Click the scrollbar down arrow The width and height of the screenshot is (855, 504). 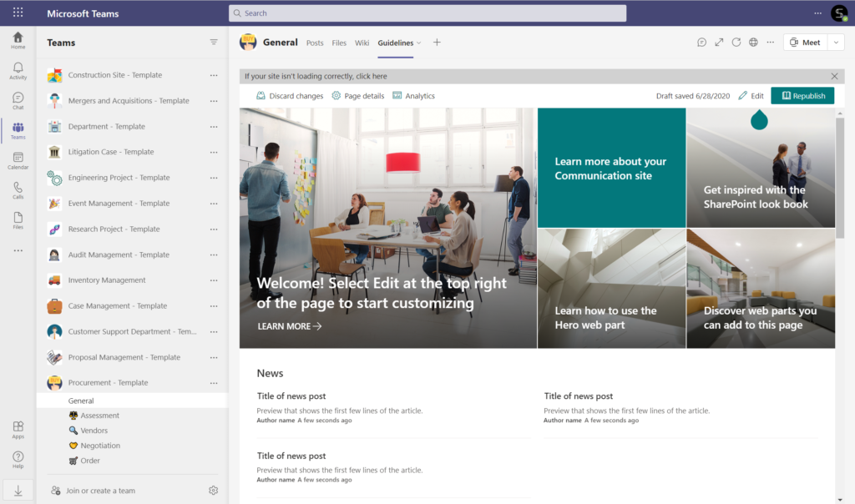click(x=840, y=499)
